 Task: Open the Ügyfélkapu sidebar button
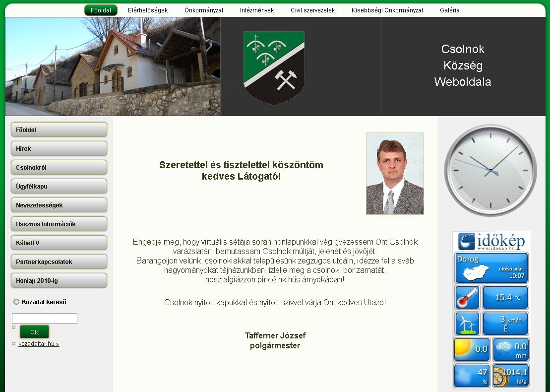tap(59, 187)
